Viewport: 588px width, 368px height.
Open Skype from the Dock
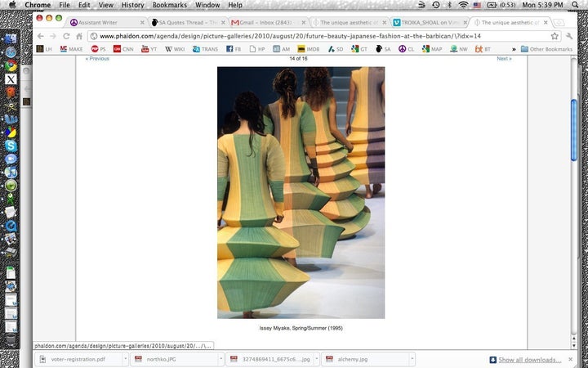(11, 146)
